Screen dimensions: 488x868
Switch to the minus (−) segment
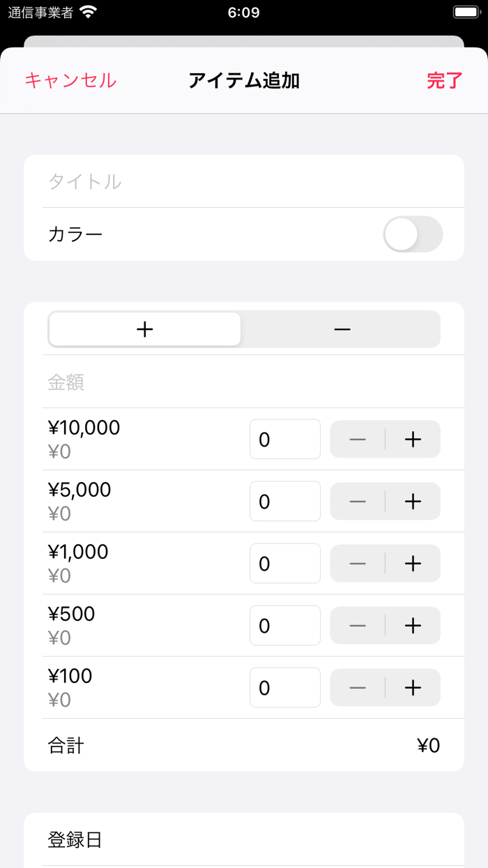342,329
